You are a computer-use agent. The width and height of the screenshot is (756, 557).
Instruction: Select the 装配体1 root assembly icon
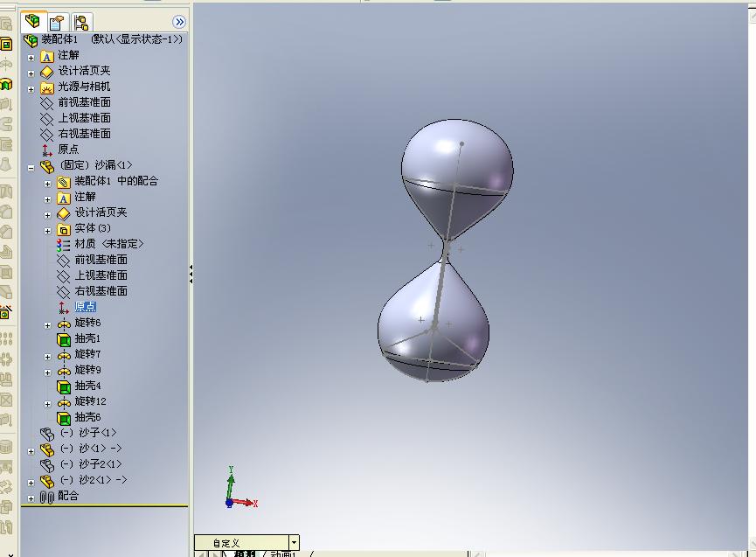tap(31, 40)
